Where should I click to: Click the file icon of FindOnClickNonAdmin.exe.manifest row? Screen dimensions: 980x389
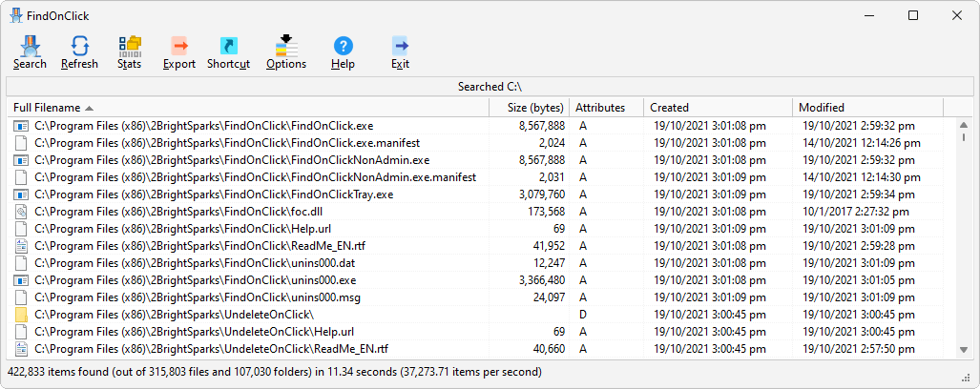click(21, 177)
